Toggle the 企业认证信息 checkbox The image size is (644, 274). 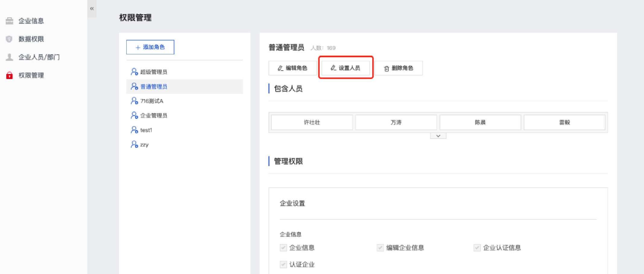[x=477, y=248]
